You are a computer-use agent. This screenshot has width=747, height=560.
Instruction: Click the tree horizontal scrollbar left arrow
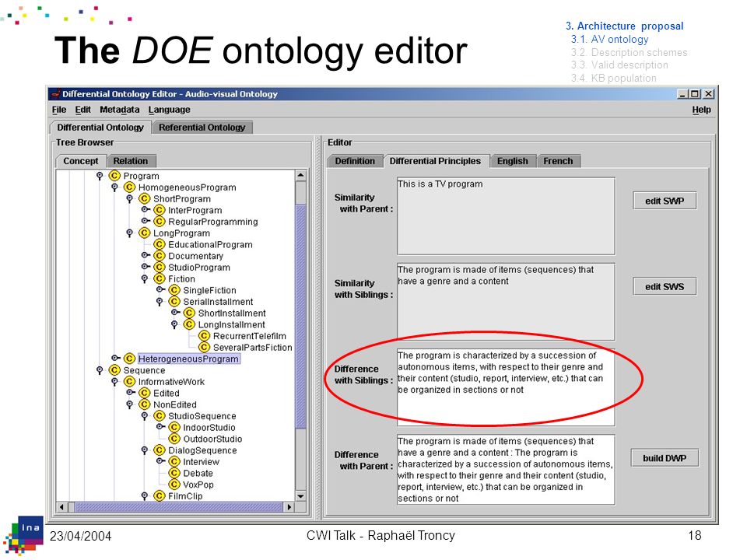62,507
